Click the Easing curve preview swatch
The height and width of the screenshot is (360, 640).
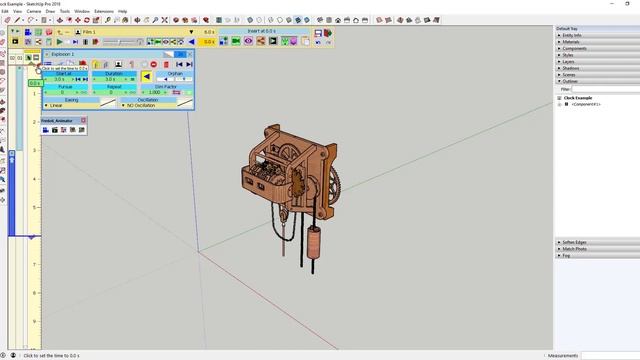tap(108, 103)
